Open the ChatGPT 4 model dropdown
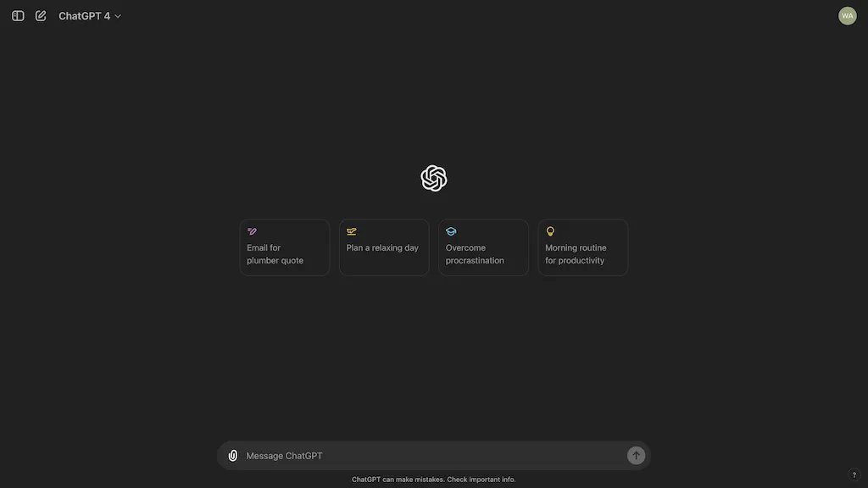868x488 pixels. 90,16
